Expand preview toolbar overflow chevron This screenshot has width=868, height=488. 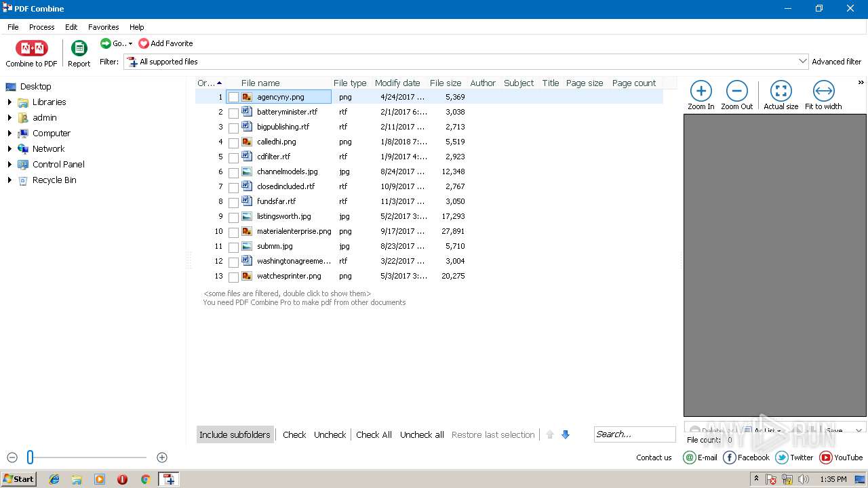click(x=861, y=83)
